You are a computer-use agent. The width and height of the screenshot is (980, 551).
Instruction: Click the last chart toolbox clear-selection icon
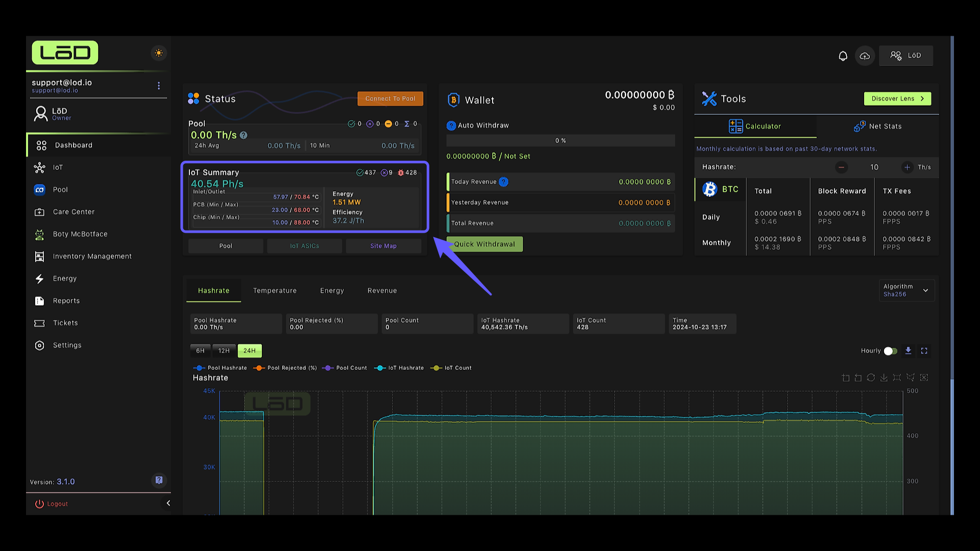[924, 378]
